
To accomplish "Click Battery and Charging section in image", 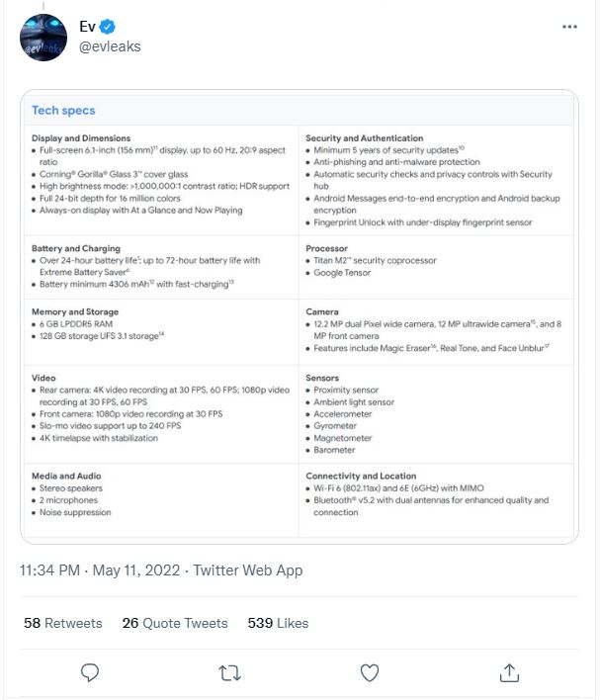I will click(x=76, y=248).
